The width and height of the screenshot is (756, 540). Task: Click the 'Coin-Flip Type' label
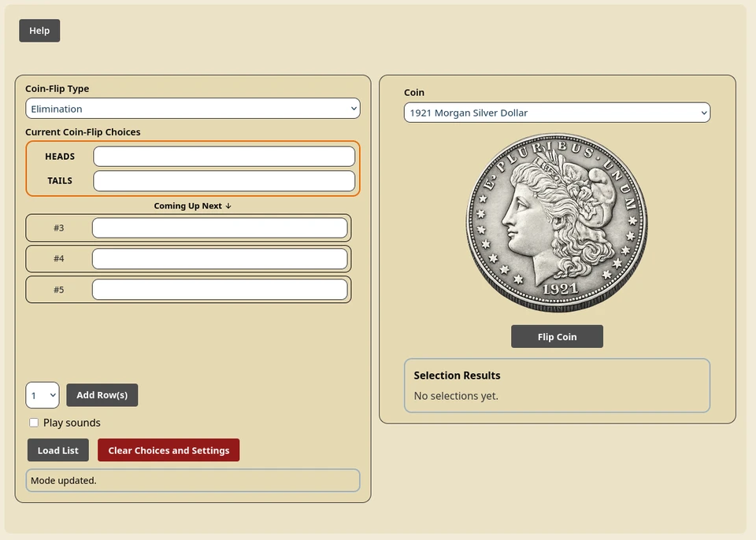[57, 89]
